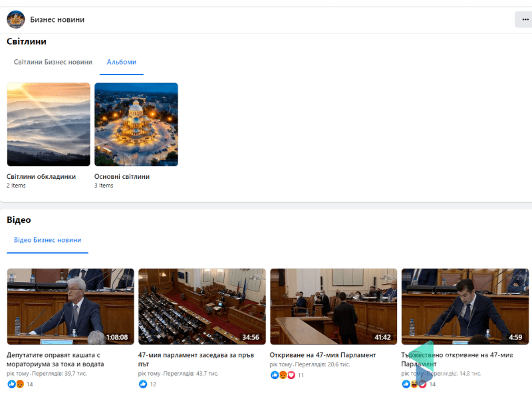Click the Бизнес новини page avatar
This screenshot has height=399, width=532.
[16, 19]
